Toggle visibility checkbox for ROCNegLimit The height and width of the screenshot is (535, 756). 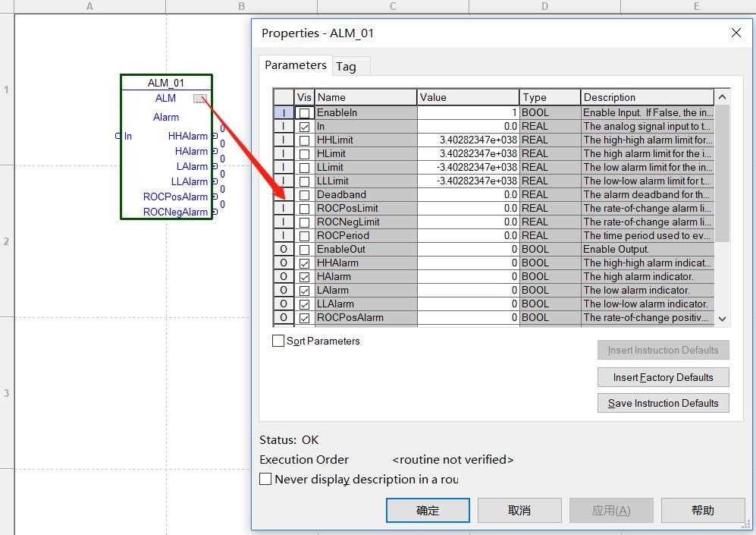point(304,222)
